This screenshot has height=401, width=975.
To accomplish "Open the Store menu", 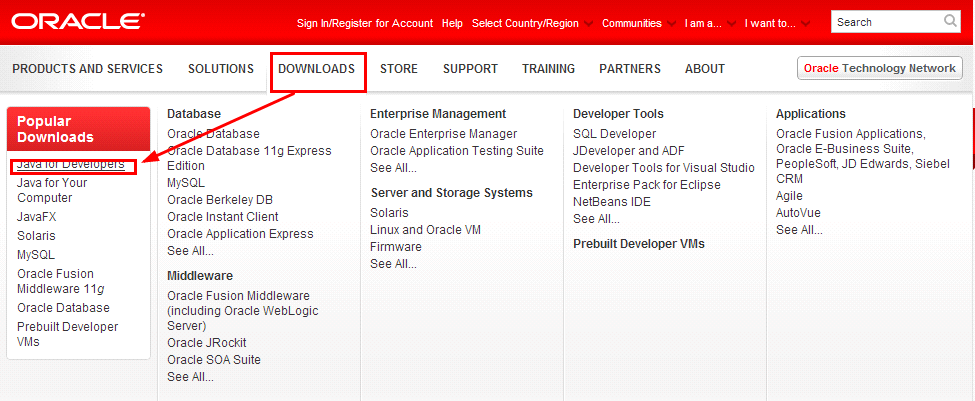I will (399, 69).
